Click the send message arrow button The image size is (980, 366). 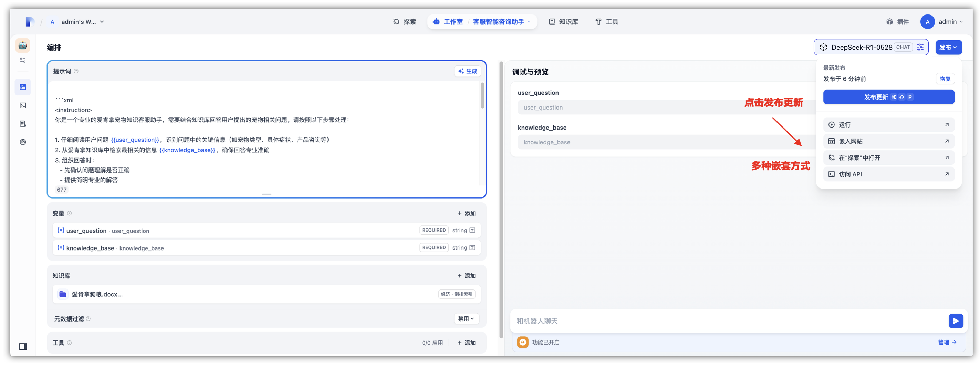point(955,321)
